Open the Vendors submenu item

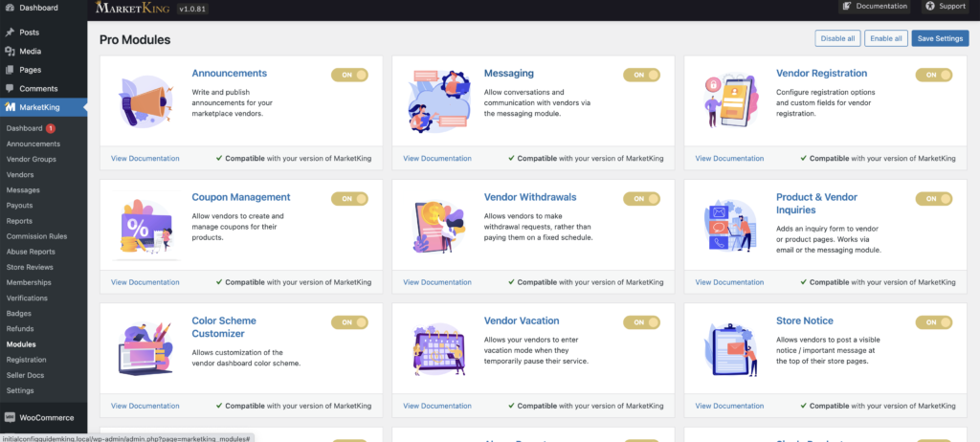coord(20,175)
